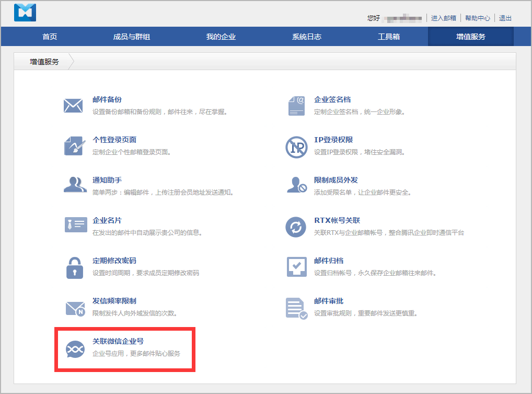Image resolution: width=532 pixels, height=394 pixels.
Task: Click the 进入邮箱 link
Action: pos(444,18)
